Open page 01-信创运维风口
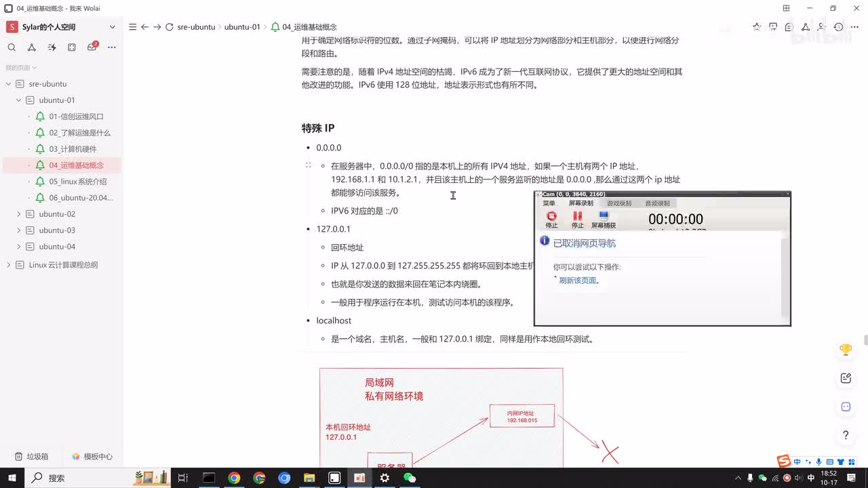The image size is (868, 488). coord(76,117)
